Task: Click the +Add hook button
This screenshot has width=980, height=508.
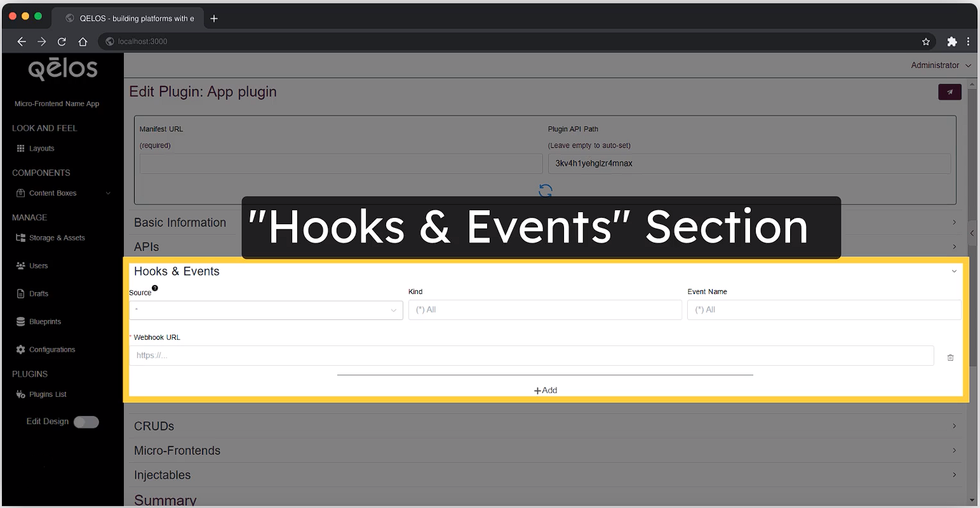Action: pyautogui.click(x=545, y=391)
